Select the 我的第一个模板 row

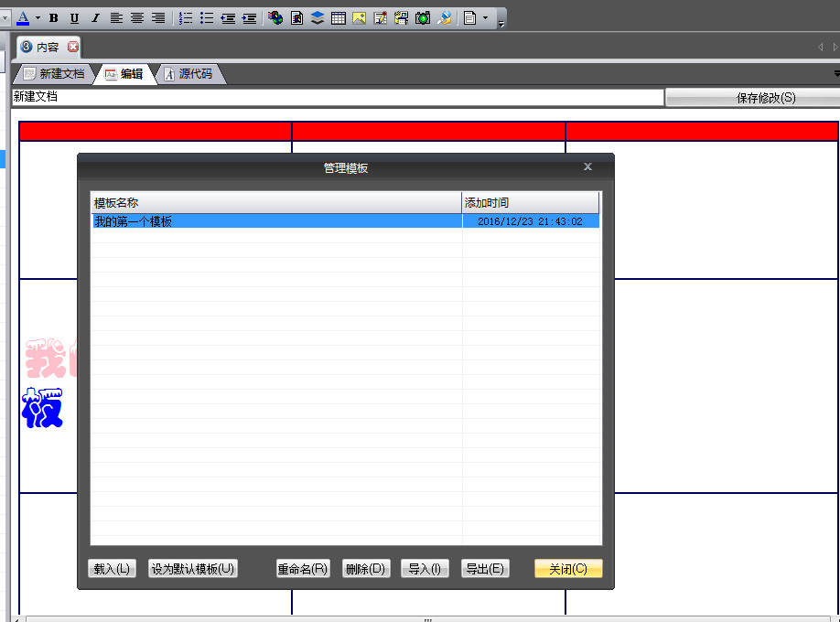click(x=275, y=221)
